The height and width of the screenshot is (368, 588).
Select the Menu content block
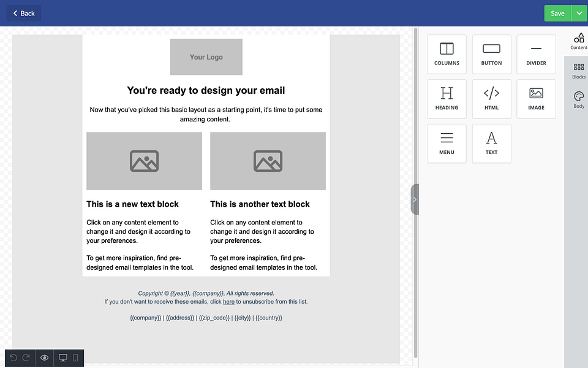click(x=447, y=144)
